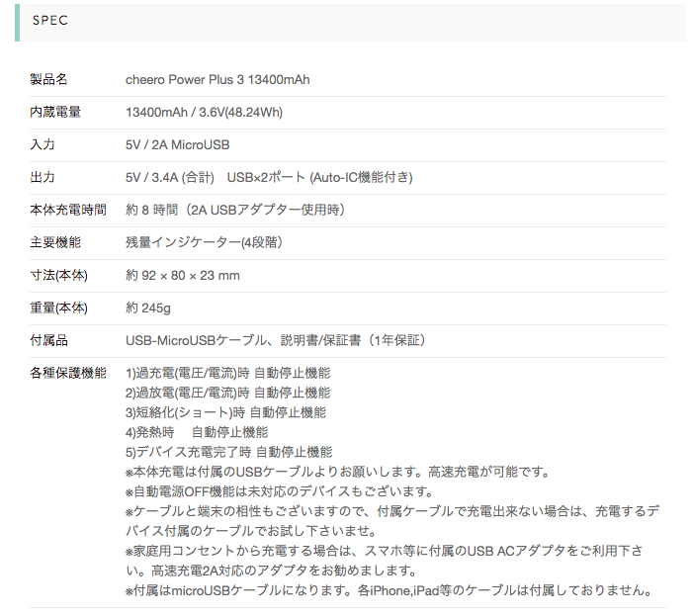693x616 pixels.
Task: Select accessories text USB-MicroUSBケーブル
Action: [x=196, y=340]
